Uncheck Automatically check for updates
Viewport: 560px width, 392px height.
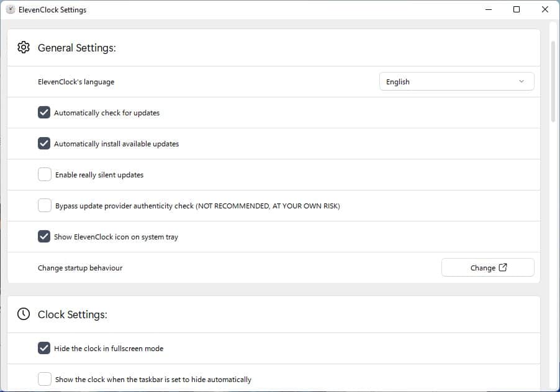44,113
